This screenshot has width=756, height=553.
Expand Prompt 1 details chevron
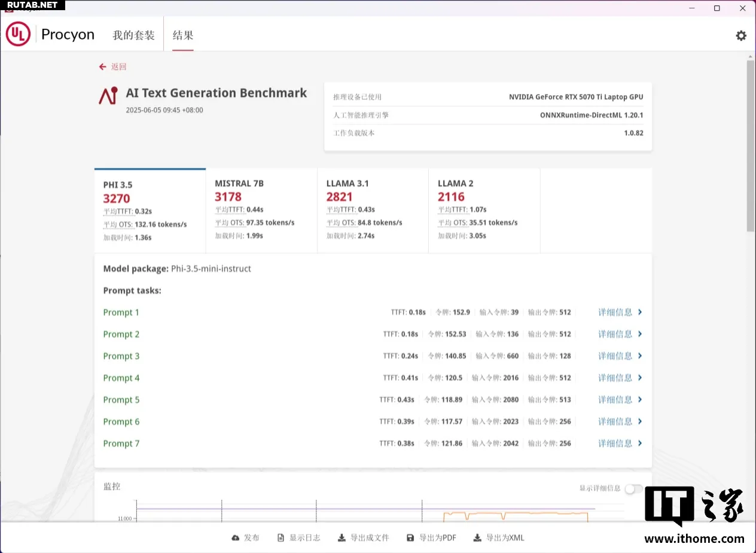[x=640, y=312]
